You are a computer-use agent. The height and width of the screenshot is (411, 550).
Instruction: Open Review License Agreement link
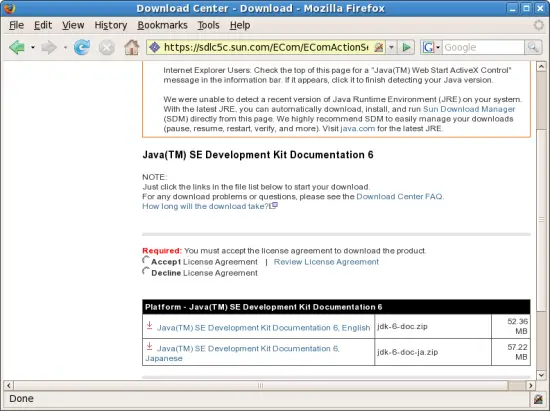coord(326,262)
